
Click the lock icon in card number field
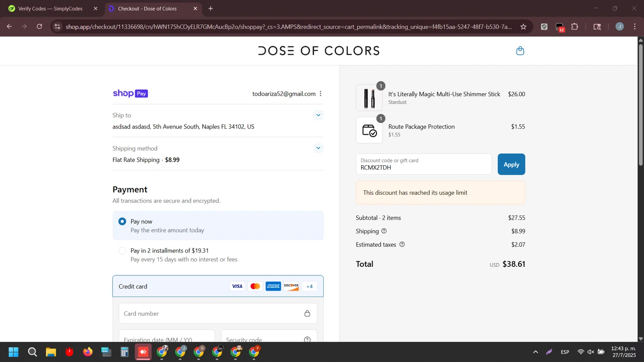click(307, 314)
